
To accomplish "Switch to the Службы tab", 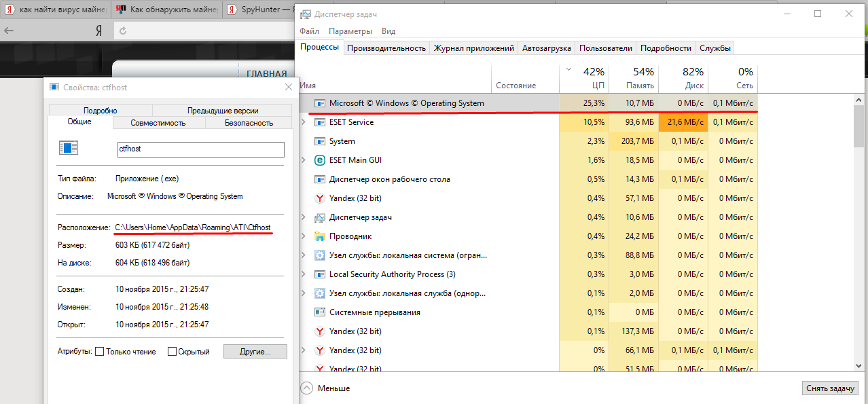I will click(715, 48).
